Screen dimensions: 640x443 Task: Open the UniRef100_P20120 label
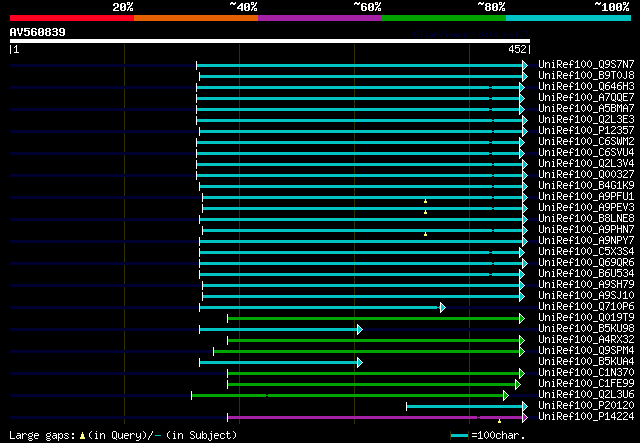586,406
